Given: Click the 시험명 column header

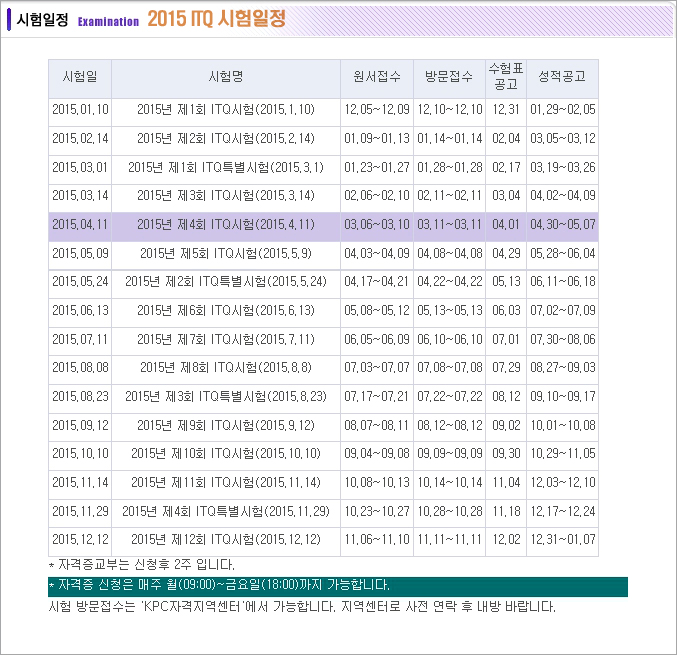Looking at the screenshot, I should pyautogui.click(x=226, y=77).
